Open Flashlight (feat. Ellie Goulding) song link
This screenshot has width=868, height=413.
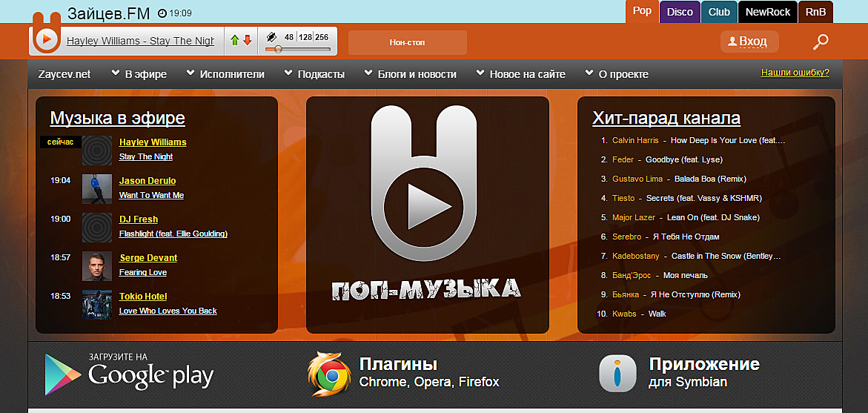click(x=173, y=234)
